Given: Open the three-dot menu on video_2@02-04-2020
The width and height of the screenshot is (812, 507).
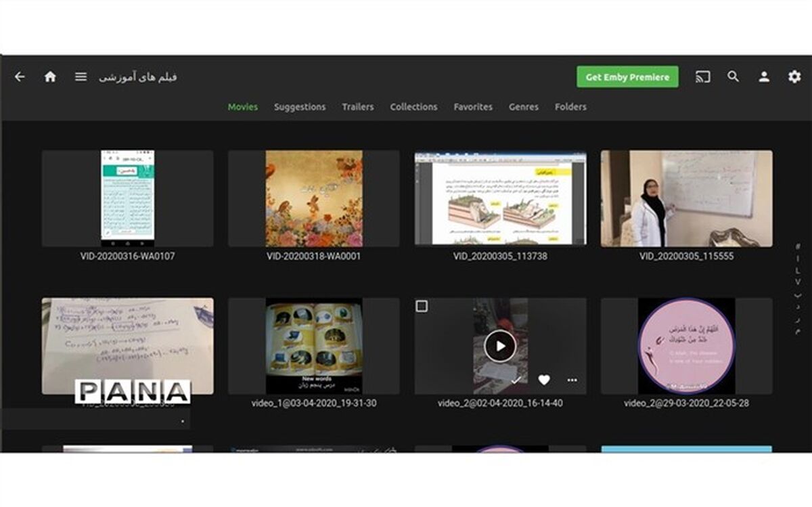Looking at the screenshot, I should coord(572,380).
